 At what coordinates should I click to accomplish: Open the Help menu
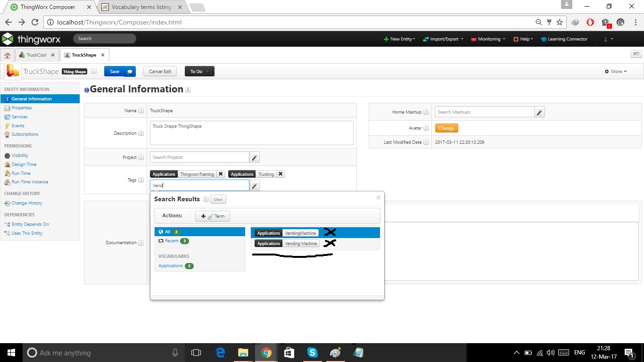[523, 39]
